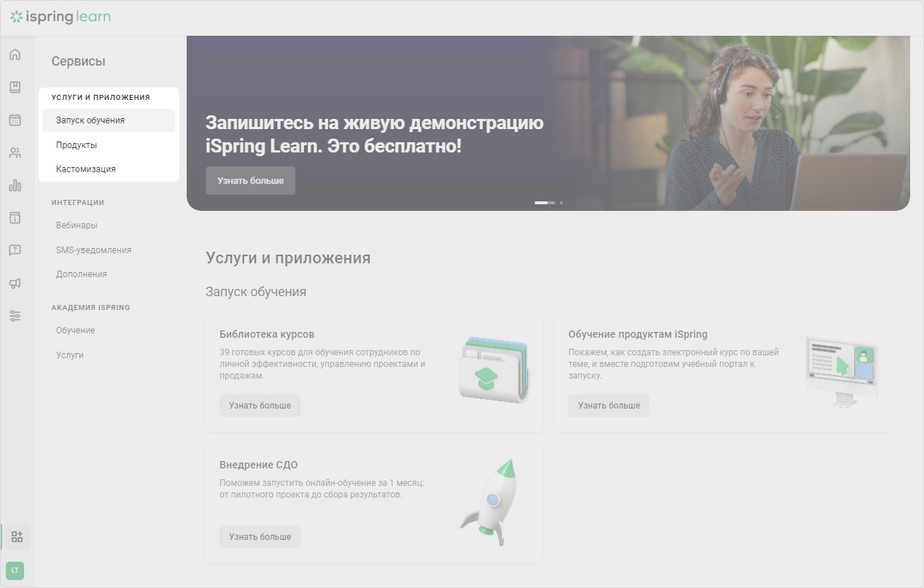Click the monitor illustration in iSpring training card
This screenshot has width=924, height=588.
tap(842, 372)
